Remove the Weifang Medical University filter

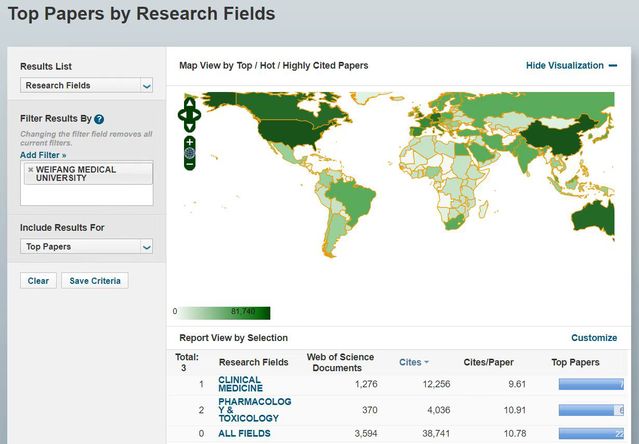[30, 170]
